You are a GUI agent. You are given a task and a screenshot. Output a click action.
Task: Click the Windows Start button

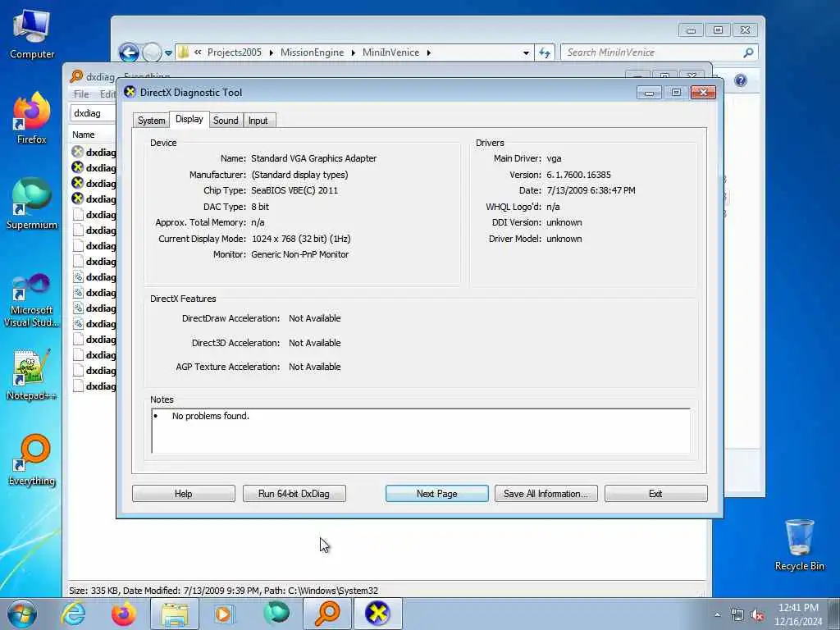pos(22,614)
